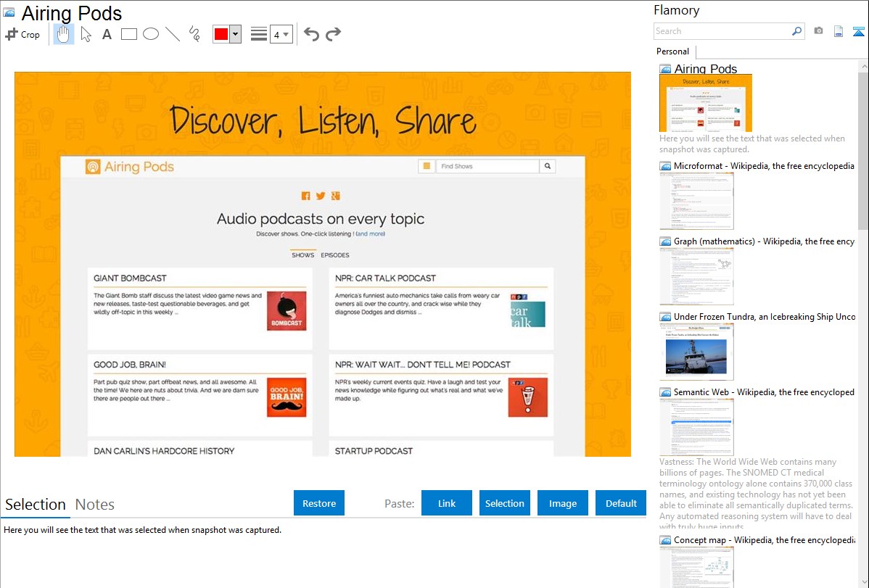
Task: Click the document page icon
Action: pos(839,31)
